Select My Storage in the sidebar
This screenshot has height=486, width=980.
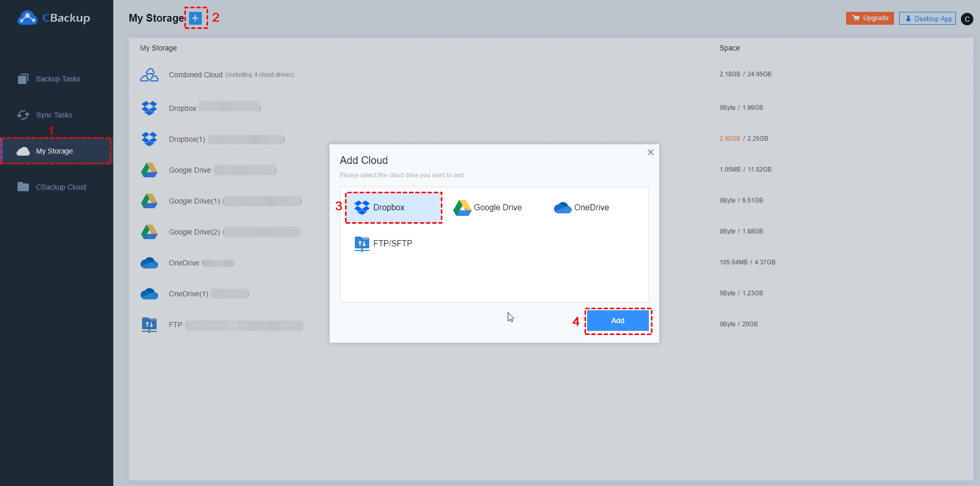coord(57,151)
